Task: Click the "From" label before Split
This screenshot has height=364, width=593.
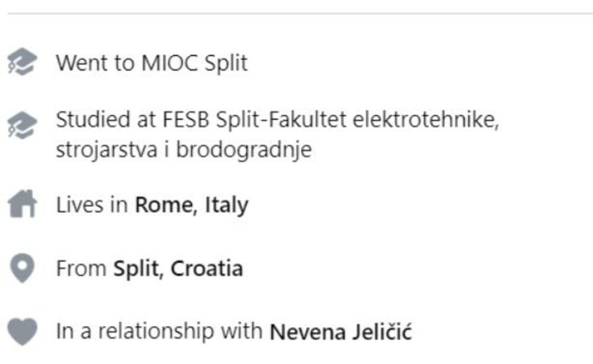Action: pos(81,269)
